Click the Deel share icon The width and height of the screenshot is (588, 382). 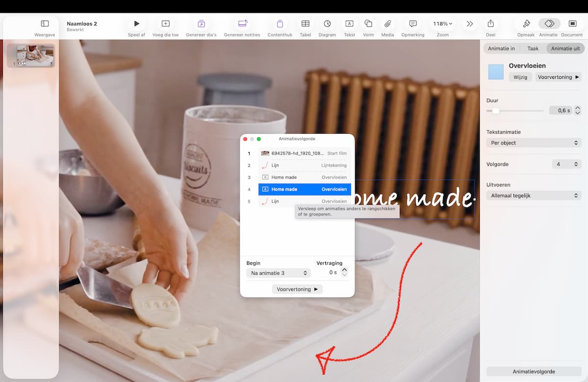490,24
